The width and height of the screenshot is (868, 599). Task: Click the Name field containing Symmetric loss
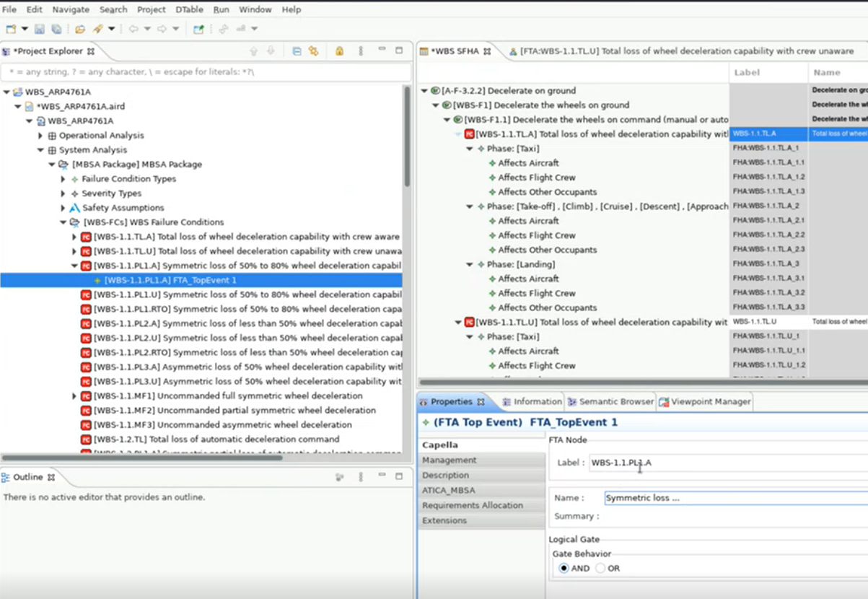tap(735, 498)
